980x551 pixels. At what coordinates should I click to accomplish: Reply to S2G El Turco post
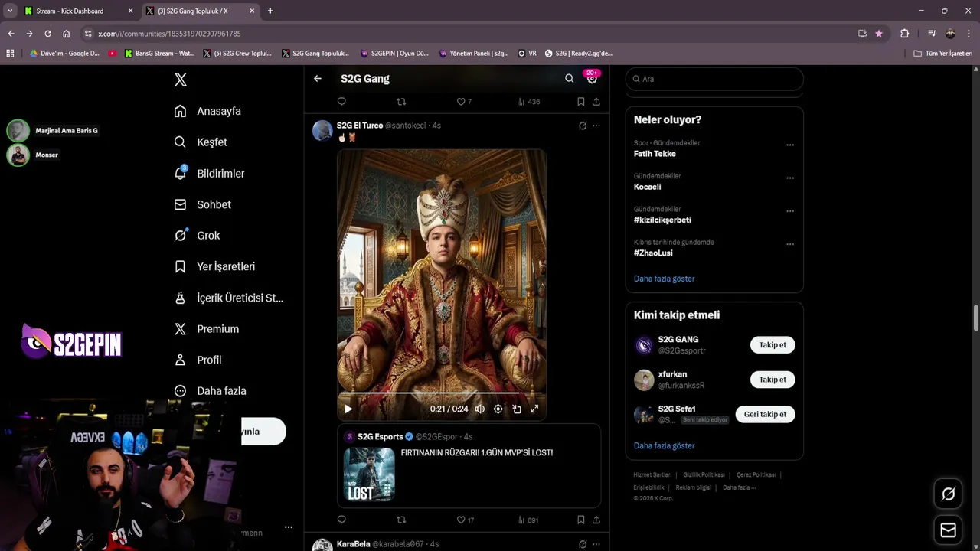(x=341, y=520)
